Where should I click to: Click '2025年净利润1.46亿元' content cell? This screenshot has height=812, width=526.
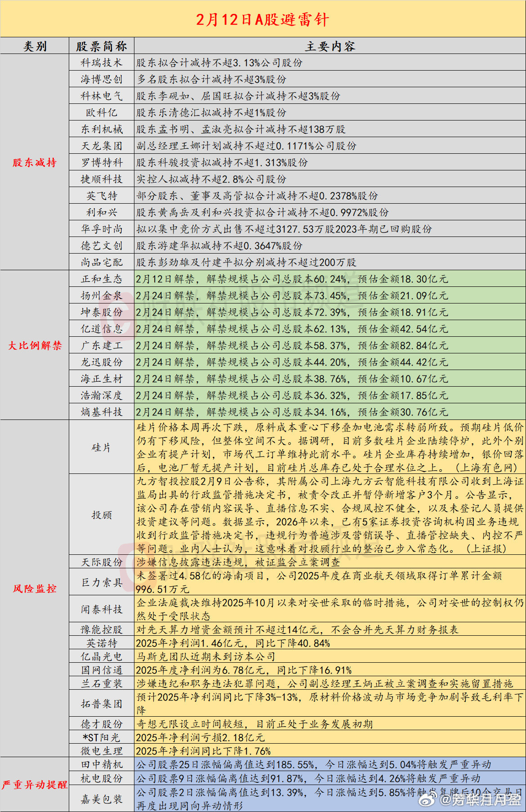coord(330,643)
